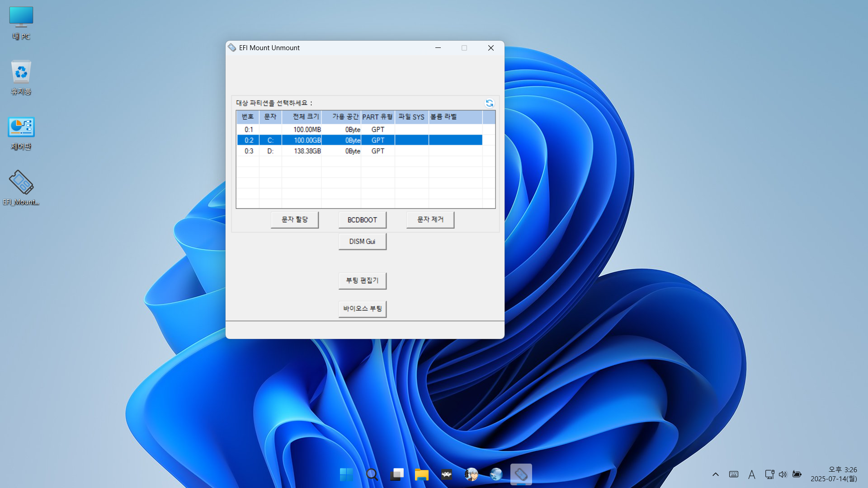Open the volume speaker tray icon
This screenshot has height=488, width=868.
click(x=783, y=474)
